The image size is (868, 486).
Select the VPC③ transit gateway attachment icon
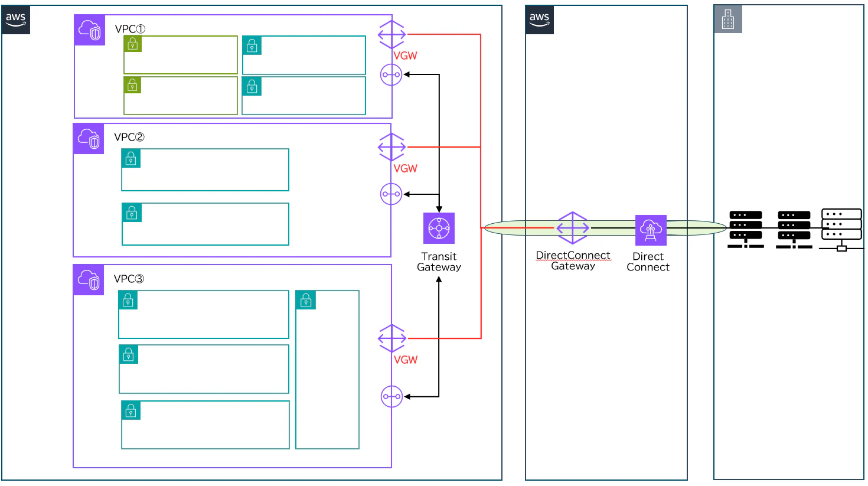(391, 396)
